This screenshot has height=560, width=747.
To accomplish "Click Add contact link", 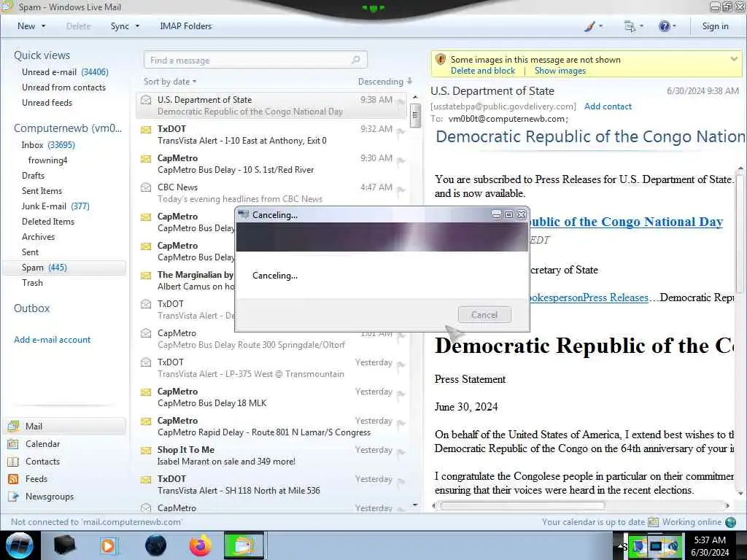I will pyautogui.click(x=608, y=106).
